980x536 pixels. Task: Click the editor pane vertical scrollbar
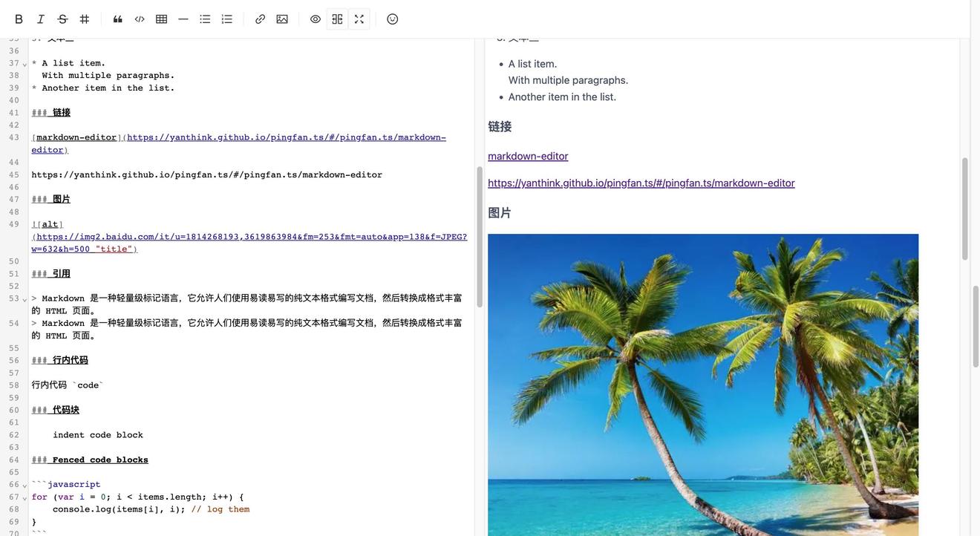(x=480, y=238)
